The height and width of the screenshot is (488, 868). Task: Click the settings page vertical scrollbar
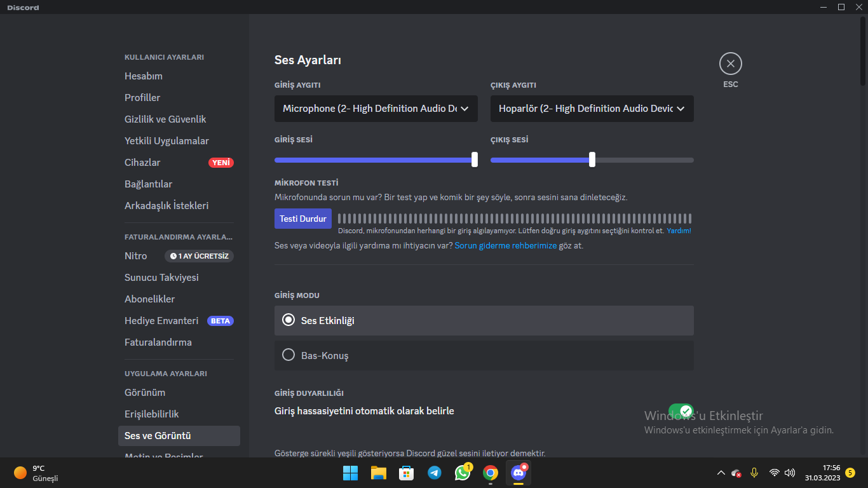pyautogui.click(x=863, y=50)
